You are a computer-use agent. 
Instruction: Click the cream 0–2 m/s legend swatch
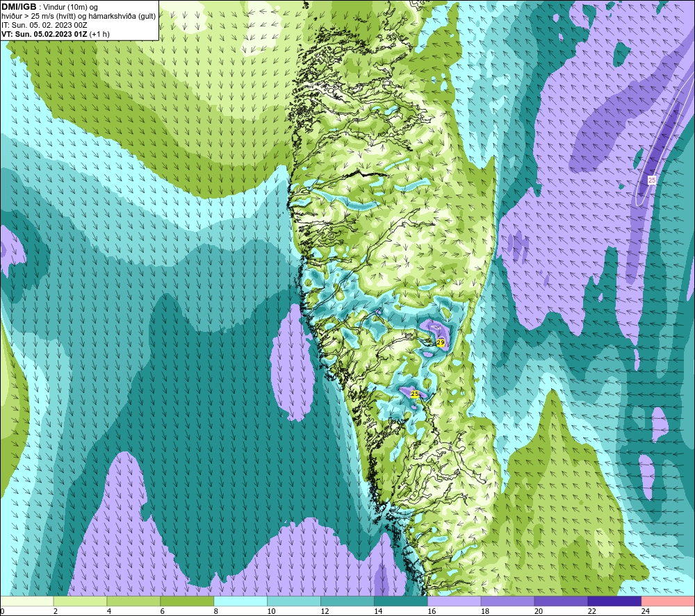click(26, 601)
